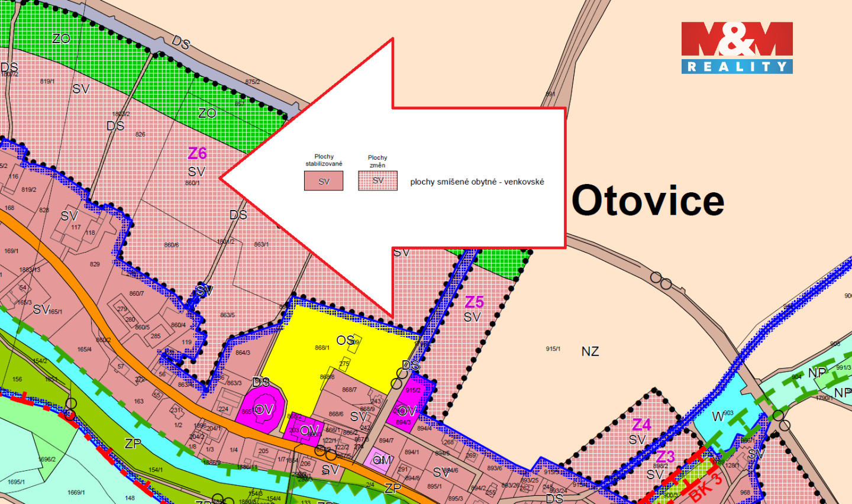852x504 pixels.
Task: Click the M&M Reality logo
Action: (x=737, y=47)
